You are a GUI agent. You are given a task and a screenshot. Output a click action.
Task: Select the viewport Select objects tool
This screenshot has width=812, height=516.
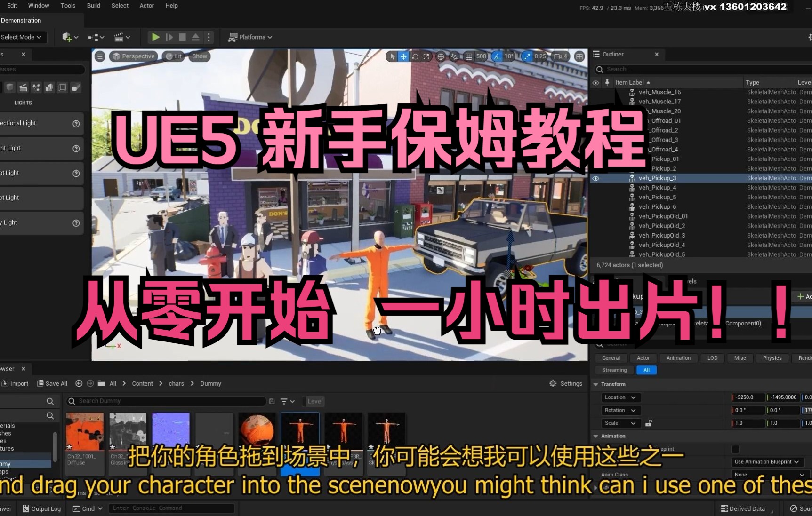click(x=393, y=56)
